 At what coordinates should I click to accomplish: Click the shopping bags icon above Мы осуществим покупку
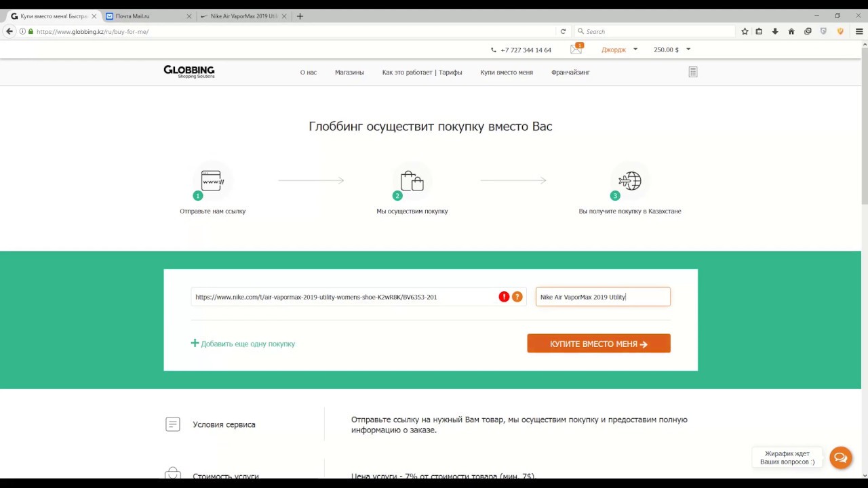(x=412, y=180)
